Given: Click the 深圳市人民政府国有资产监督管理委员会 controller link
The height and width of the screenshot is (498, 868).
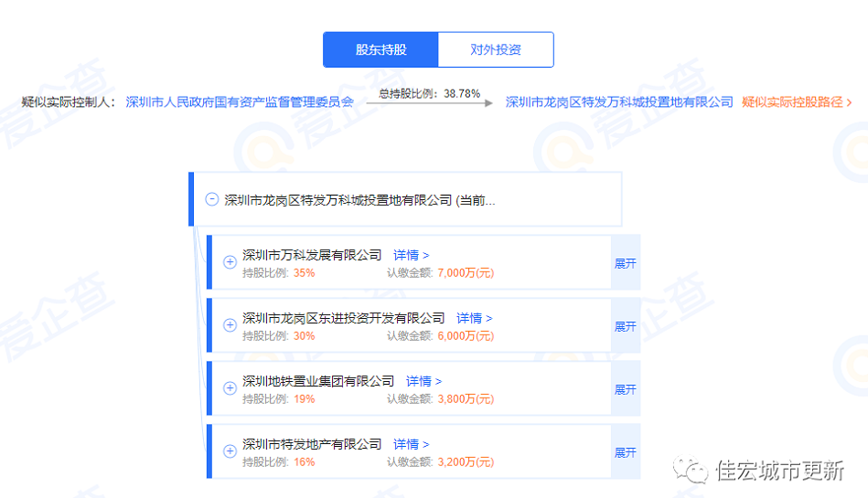Looking at the screenshot, I should tap(240, 102).
